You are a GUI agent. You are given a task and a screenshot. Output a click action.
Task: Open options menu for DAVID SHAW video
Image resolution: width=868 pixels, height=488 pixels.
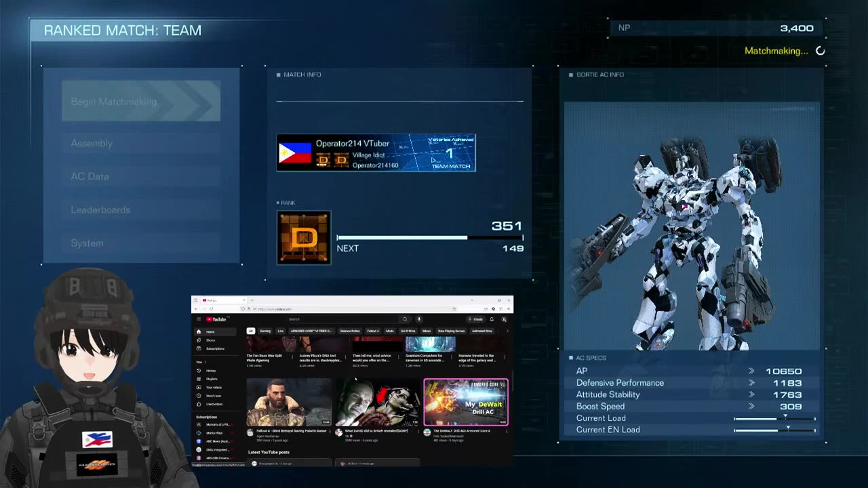click(418, 432)
